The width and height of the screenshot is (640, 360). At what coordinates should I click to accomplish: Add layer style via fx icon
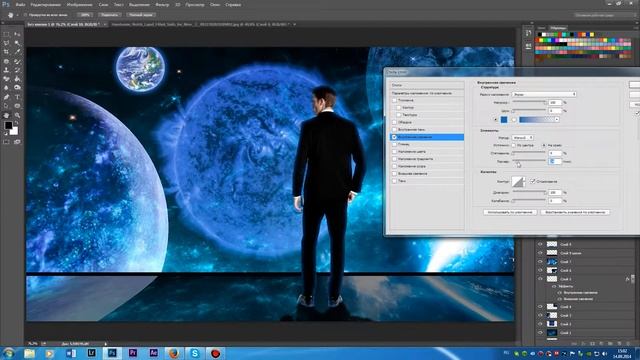point(584,344)
